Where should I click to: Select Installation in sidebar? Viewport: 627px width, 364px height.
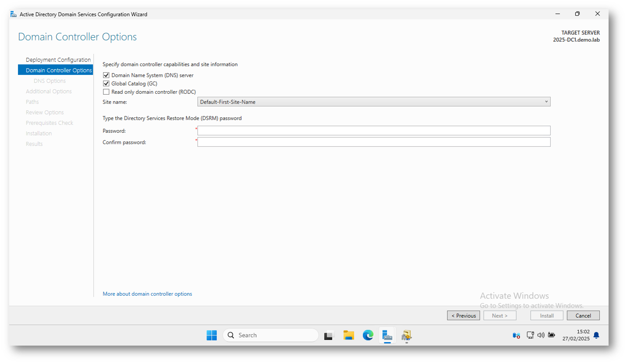[x=39, y=133]
